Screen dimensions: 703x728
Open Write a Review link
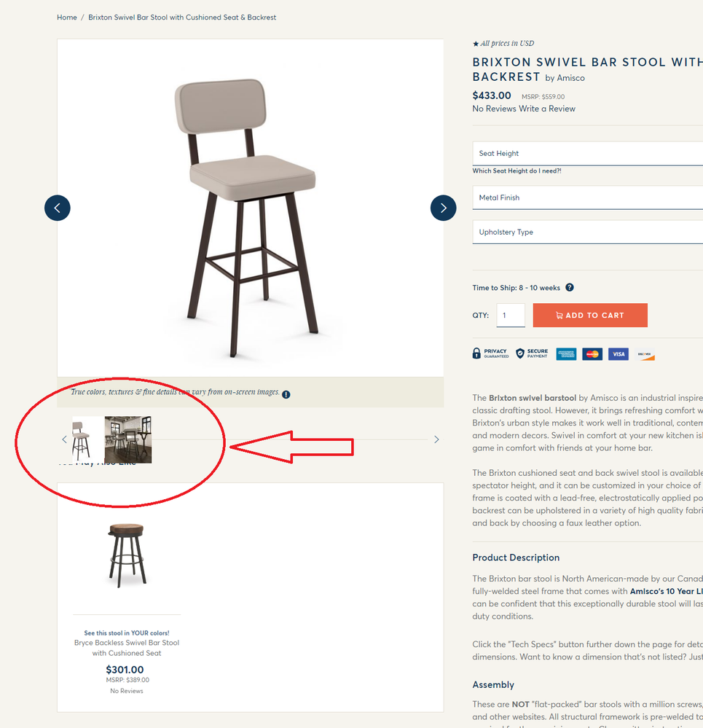(x=547, y=109)
